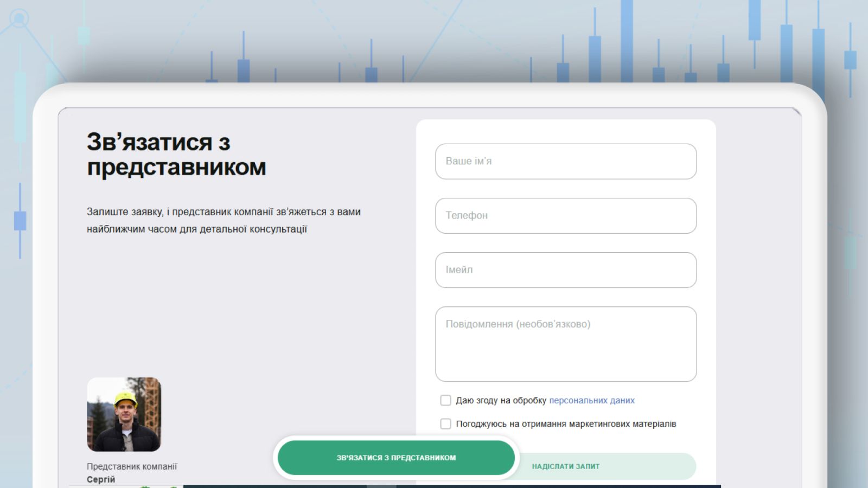This screenshot has width=868, height=488.
Task: Select the "Імейл" email field
Action: pos(565,269)
